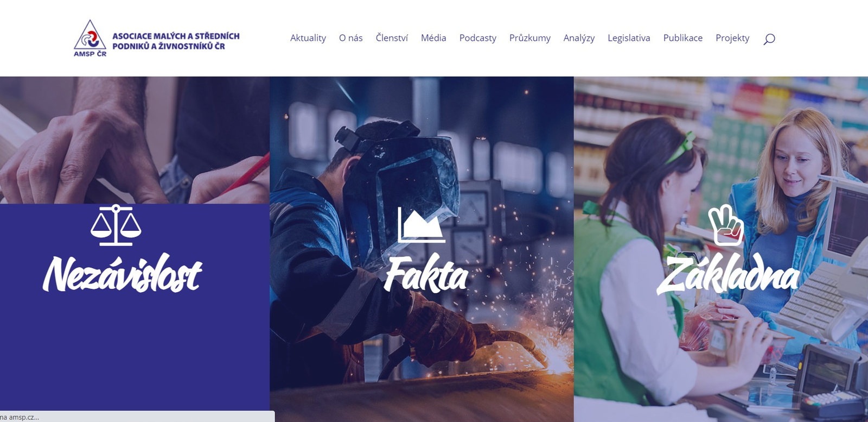Go to Publikace
Image resolution: width=868 pixels, height=422 pixels.
click(683, 38)
